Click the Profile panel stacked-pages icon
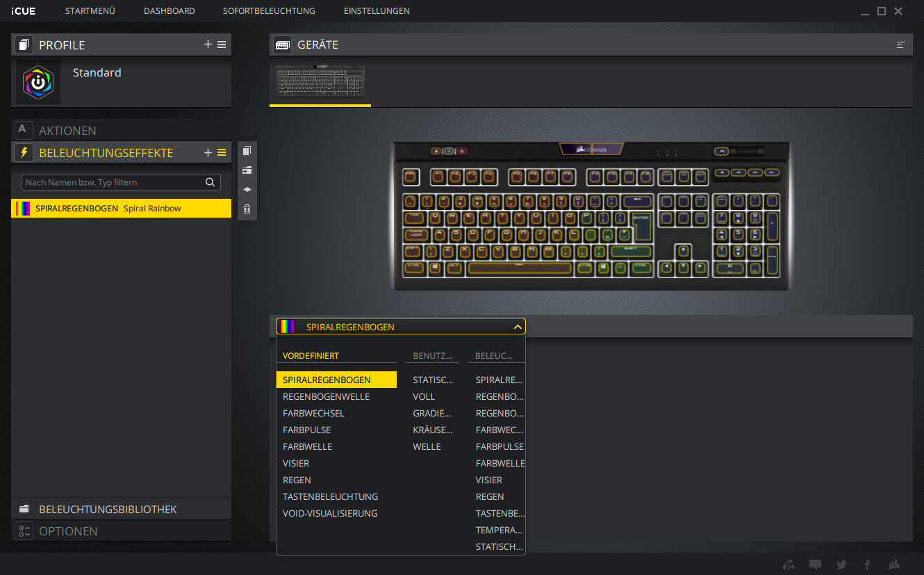 pyautogui.click(x=24, y=45)
